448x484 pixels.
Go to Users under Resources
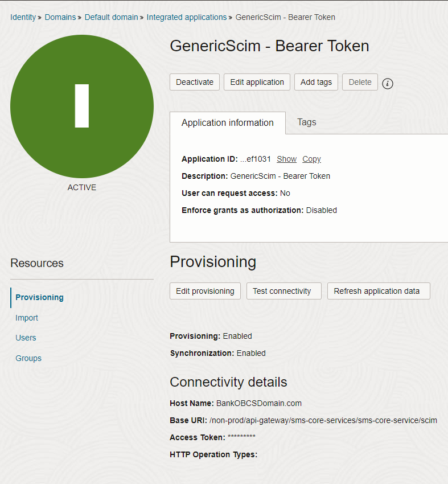tap(26, 338)
